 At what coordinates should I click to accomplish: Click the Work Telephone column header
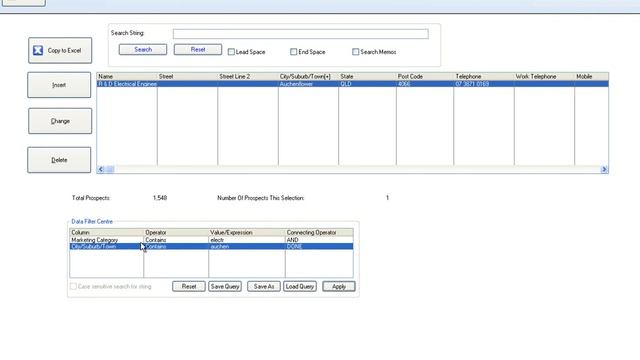pyautogui.click(x=544, y=76)
